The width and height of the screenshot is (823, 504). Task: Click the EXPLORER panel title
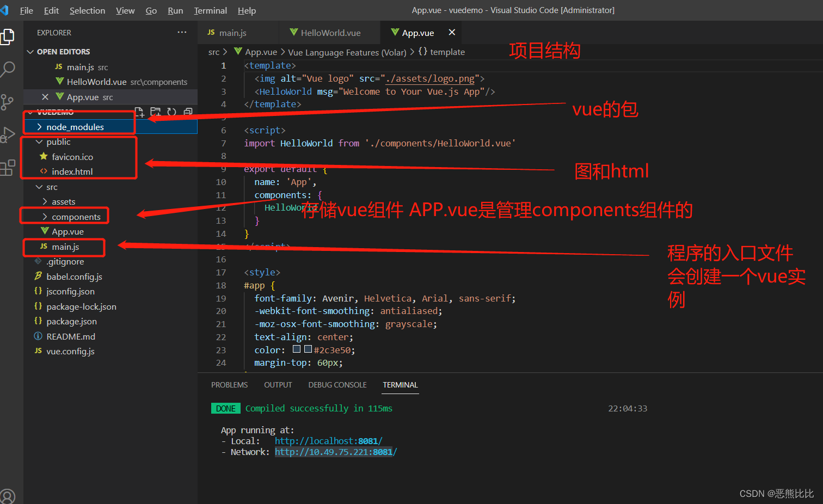click(54, 33)
